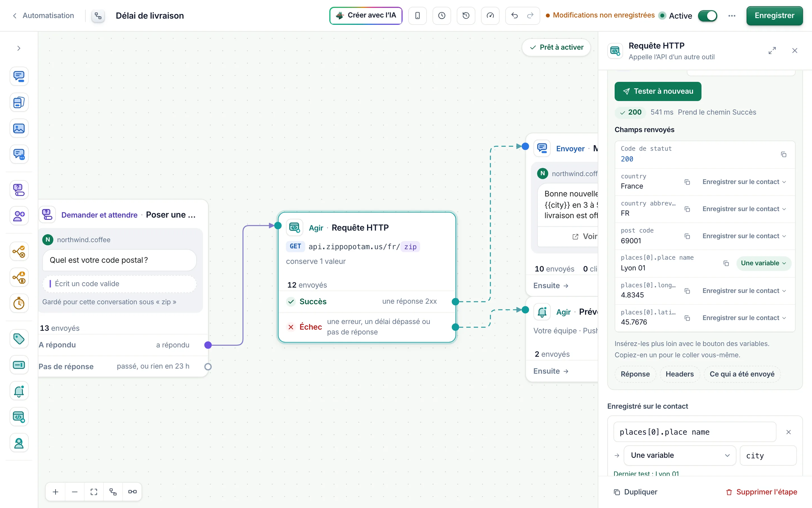Click the redo arrow
The height and width of the screenshot is (508, 812).
[531, 16]
